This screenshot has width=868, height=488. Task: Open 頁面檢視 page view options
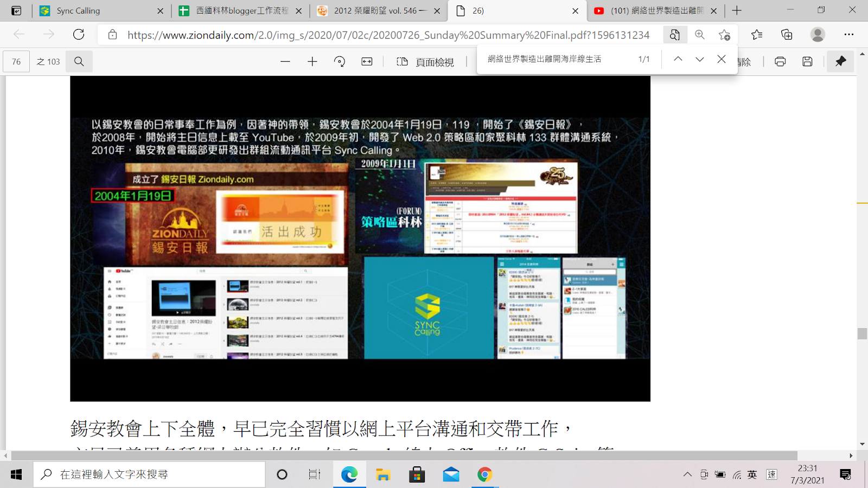pyautogui.click(x=425, y=62)
